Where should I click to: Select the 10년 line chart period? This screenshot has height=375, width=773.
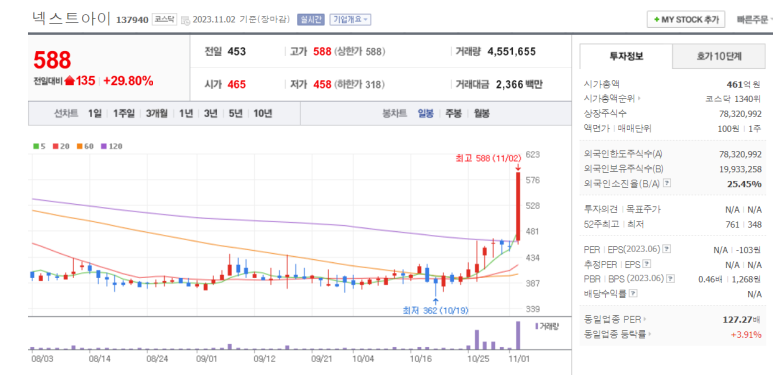pyautogui.click(x=263, y=113)
